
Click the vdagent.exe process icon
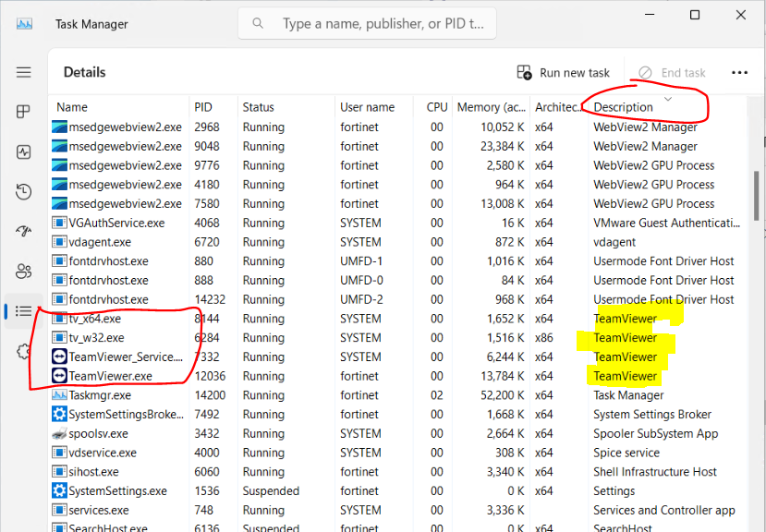click(x=59, y=242)
